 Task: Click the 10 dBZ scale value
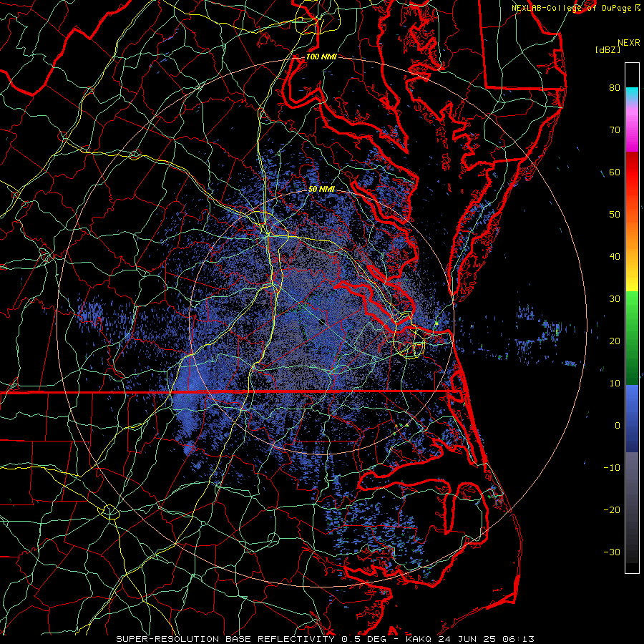coord(615,384)
